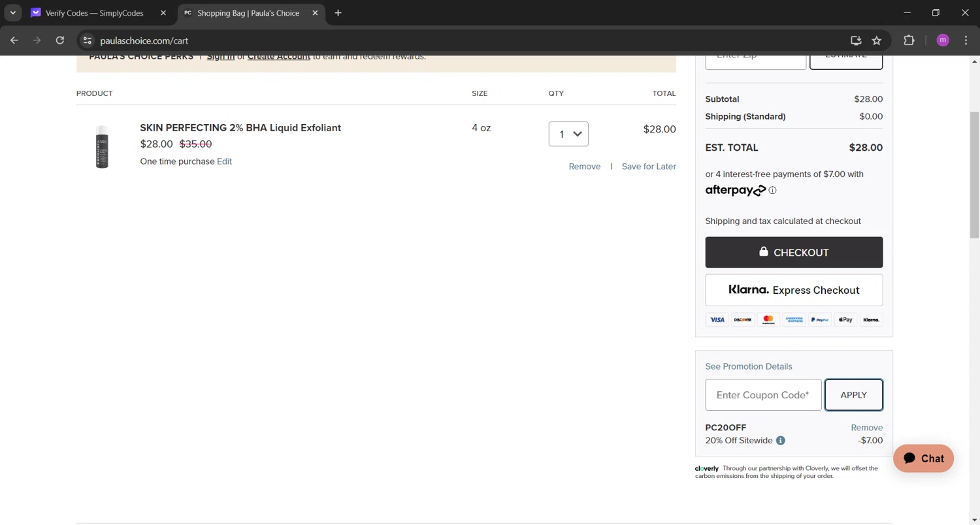Click Save for Later
Screen dimensions: 980x525
649,167
